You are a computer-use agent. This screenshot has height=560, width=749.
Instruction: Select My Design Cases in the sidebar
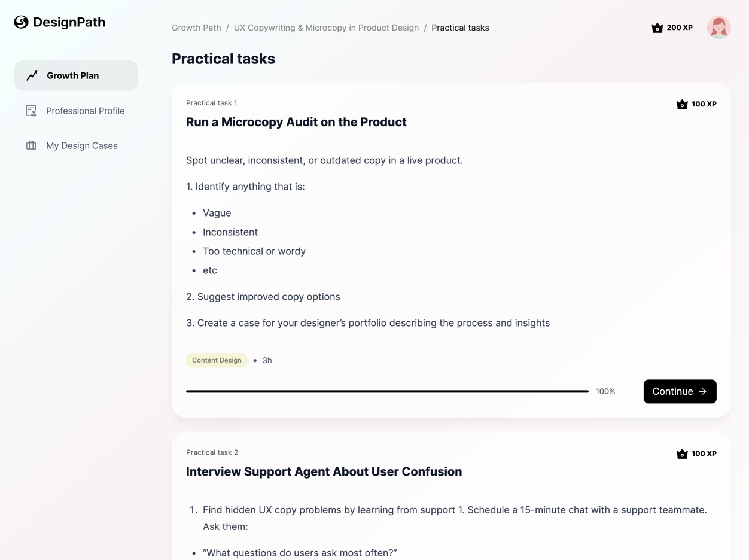81,145
